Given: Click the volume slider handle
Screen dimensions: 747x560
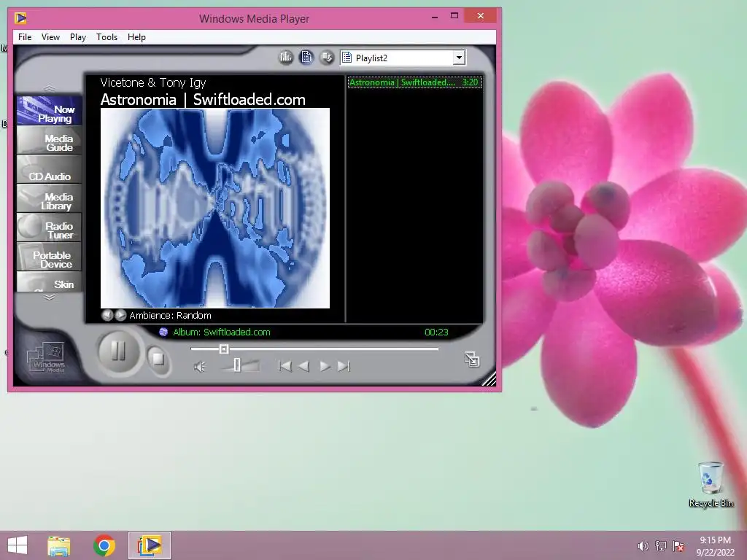Looking at the screenshot, I should point(237,366).
